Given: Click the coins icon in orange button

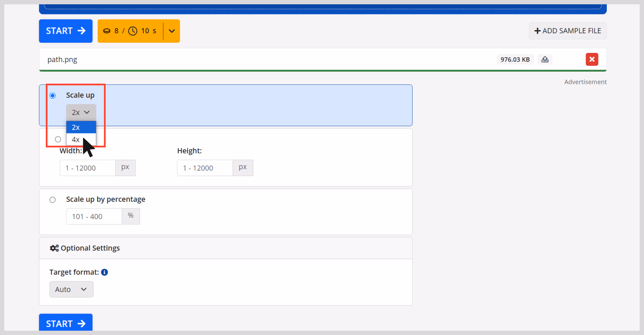Looking at the screenshot, I should pyautogui.click(x=107, y=31).
